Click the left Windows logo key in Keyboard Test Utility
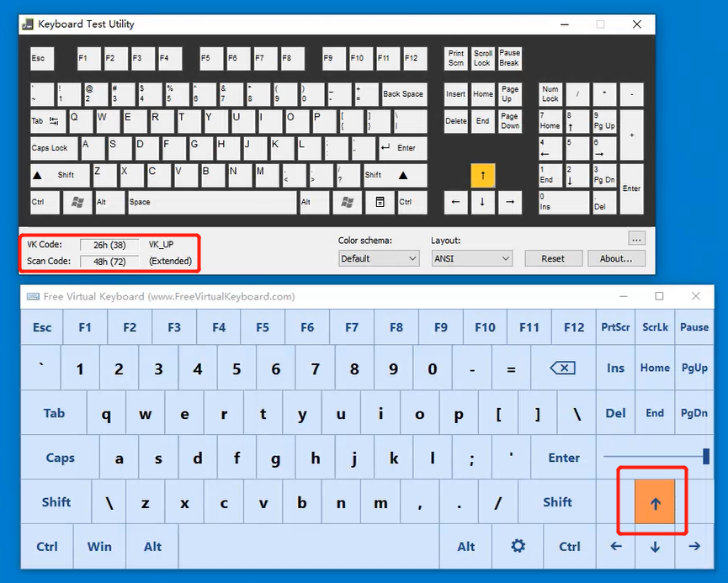 click(x=77, y=202)
